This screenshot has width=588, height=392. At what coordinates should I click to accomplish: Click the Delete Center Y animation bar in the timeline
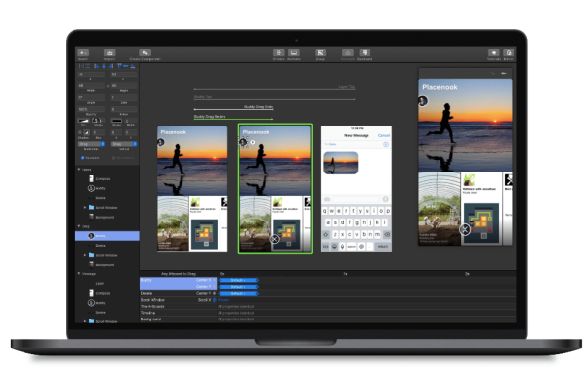click(x=238, y=293)
